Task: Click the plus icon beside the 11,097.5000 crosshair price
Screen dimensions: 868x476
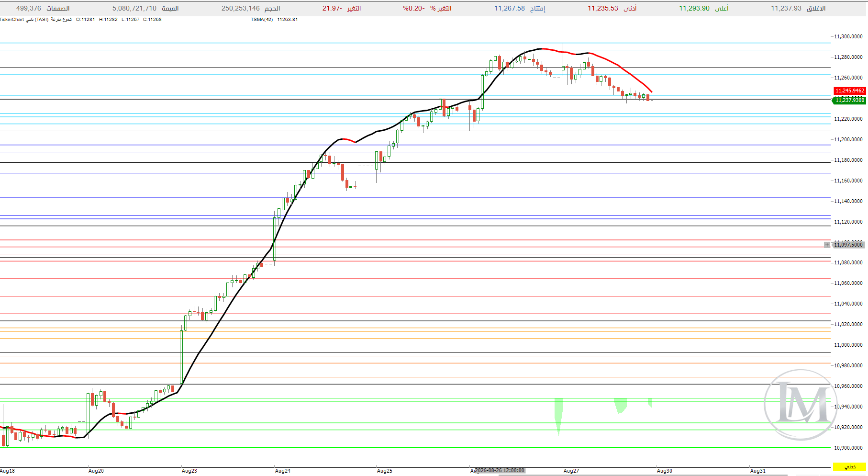Action: (x=827, y=245)
